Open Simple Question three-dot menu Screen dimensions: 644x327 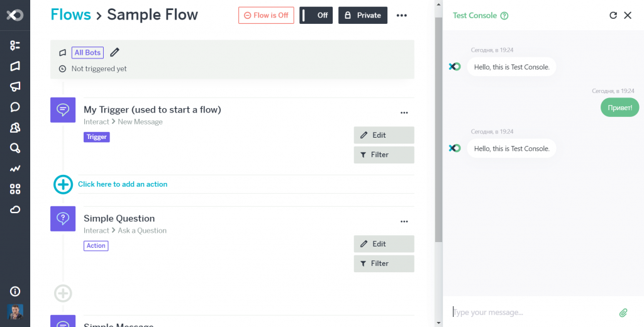(x=404, y=221)
